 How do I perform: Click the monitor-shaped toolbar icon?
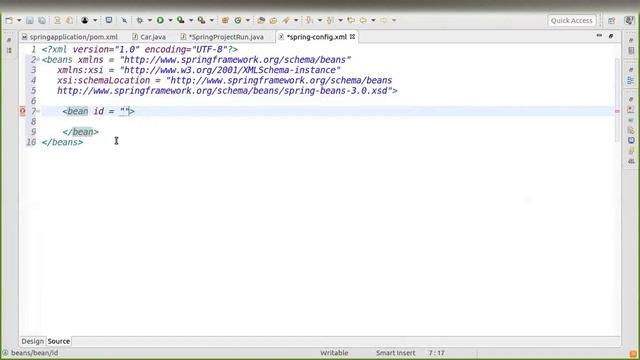[x=109, y=20]
